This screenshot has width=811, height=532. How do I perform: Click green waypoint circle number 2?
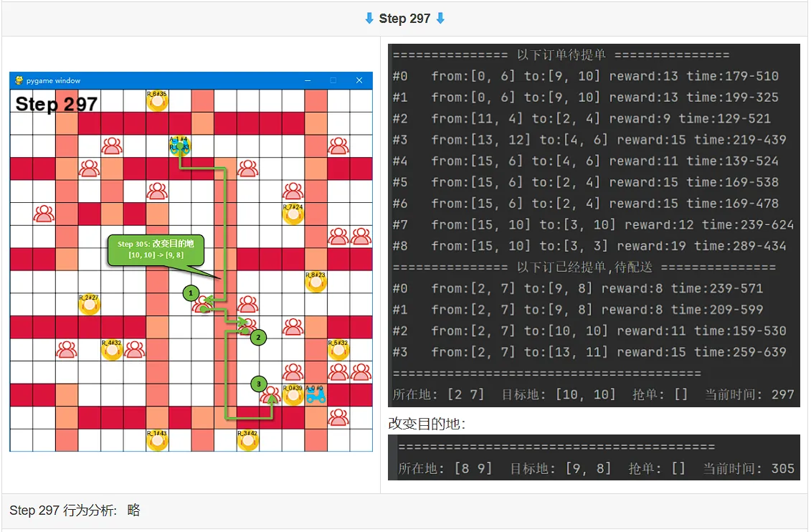click(259, 338)
